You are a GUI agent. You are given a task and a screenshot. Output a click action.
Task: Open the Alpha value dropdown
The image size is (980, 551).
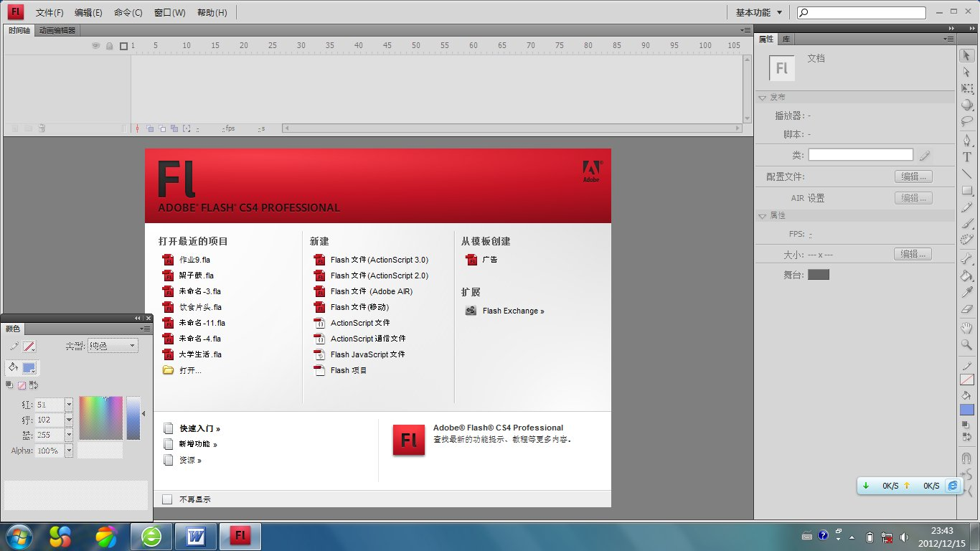[x=69, y=451]
